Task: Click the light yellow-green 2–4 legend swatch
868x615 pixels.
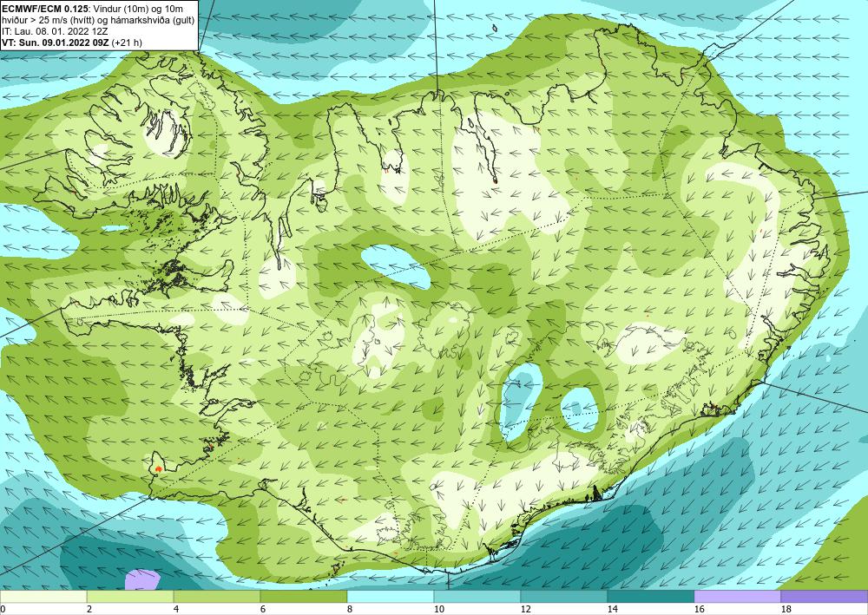Action: coord(130,596)
